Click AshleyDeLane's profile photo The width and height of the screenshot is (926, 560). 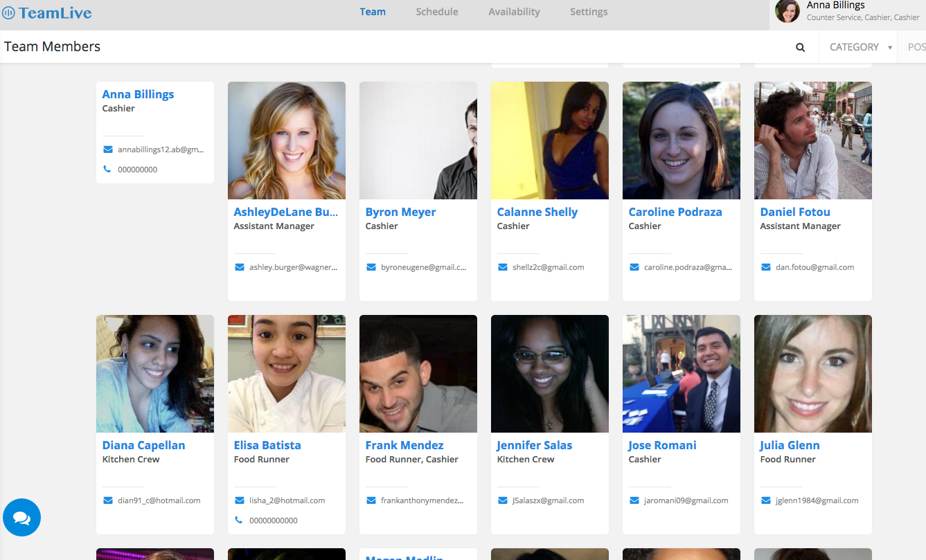[x=287, y=141]
